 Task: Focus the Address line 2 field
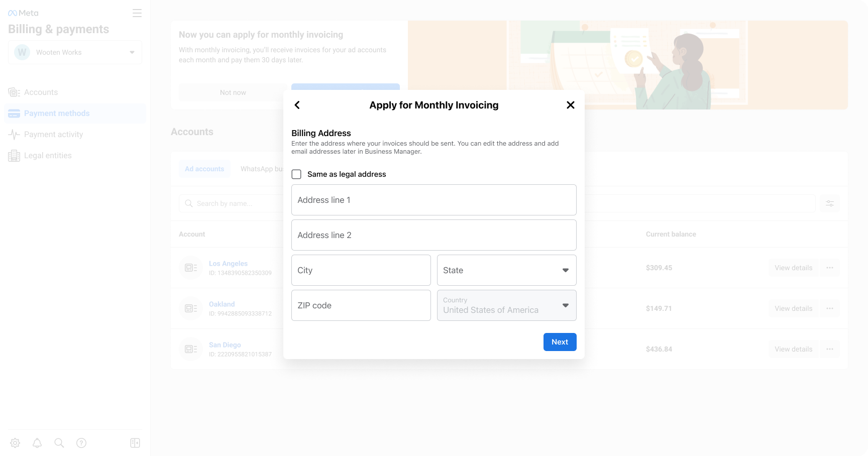coord(434,235)
